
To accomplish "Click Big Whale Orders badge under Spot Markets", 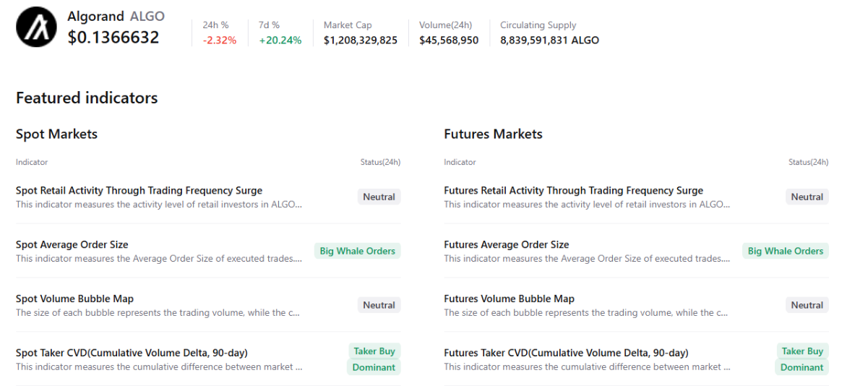I will click(x=357, y=251).
